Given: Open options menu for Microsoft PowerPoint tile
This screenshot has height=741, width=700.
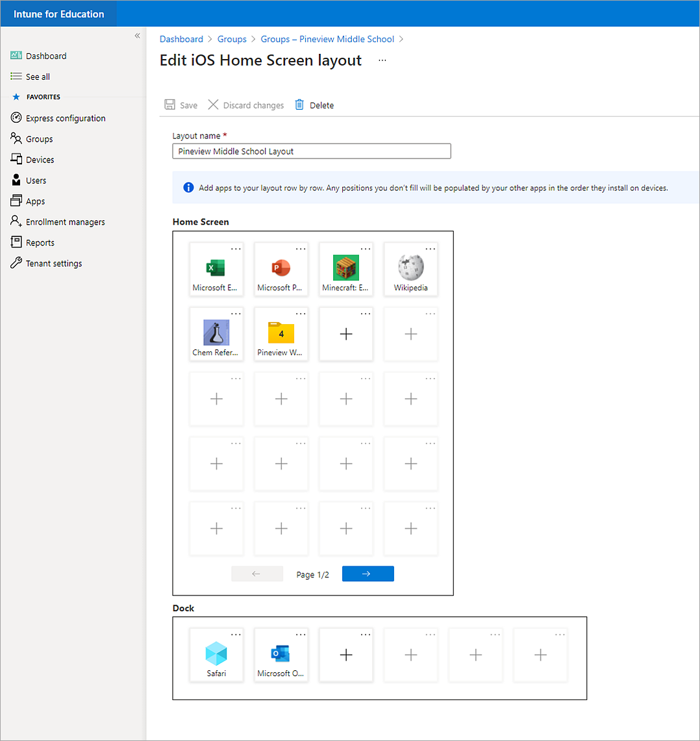Looking at the screenshot, I should click(x=301, y=249).
